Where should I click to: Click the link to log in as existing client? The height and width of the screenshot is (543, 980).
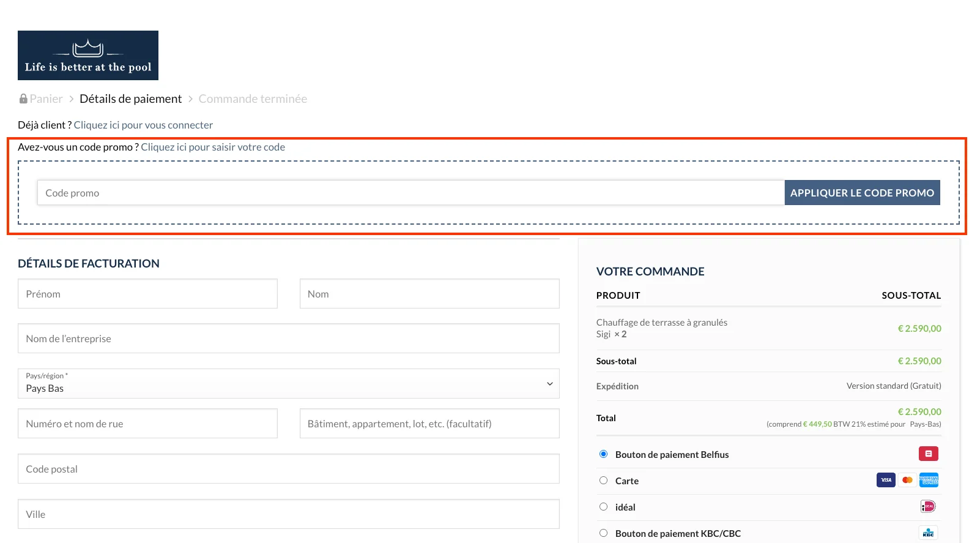(143, 125)
